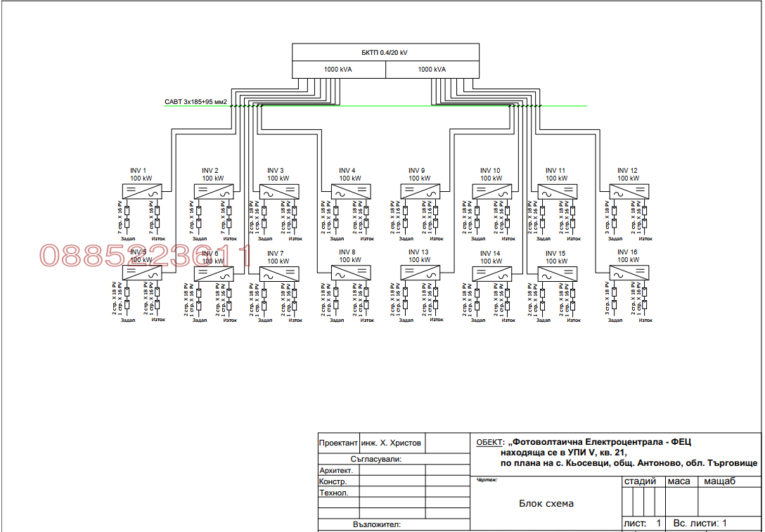Click the INV 16 inverter symbol
The height and width of the screenshot is (532, 765).
(x=629, y=273)
